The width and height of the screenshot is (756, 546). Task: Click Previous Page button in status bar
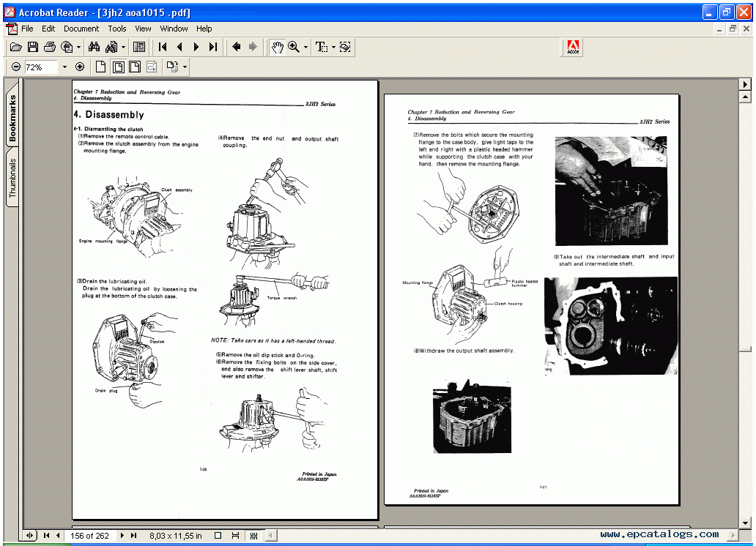coord(58,536)
